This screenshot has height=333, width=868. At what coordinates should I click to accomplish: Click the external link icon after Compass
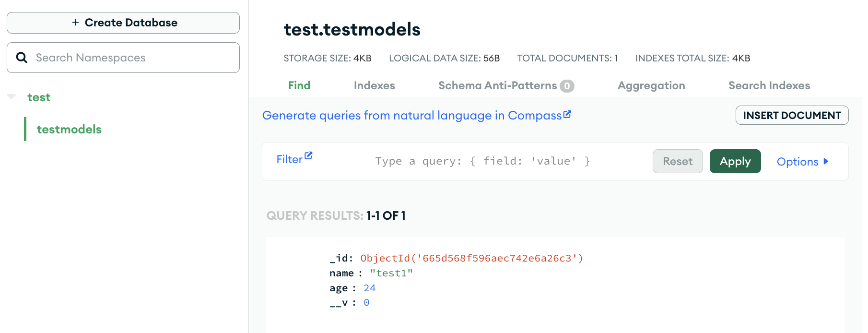pyautogui.click(x=567, y=114)
